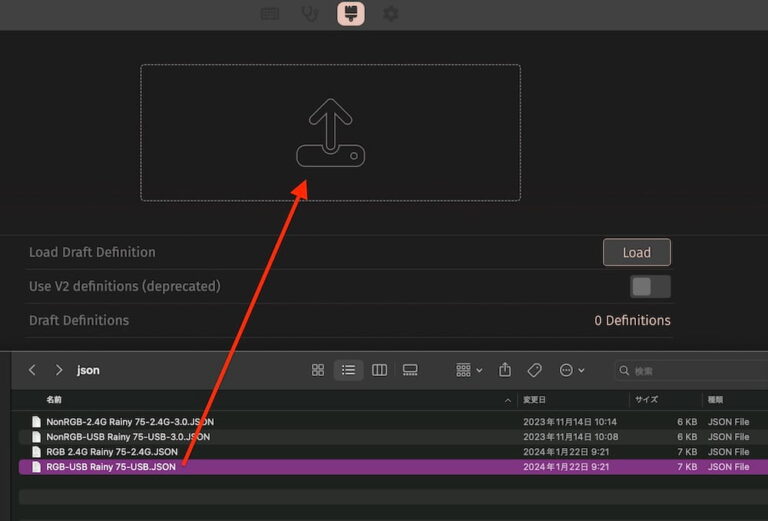The image size is (768, 521).
Task: Click the Finder share icon
Action: 505,370
